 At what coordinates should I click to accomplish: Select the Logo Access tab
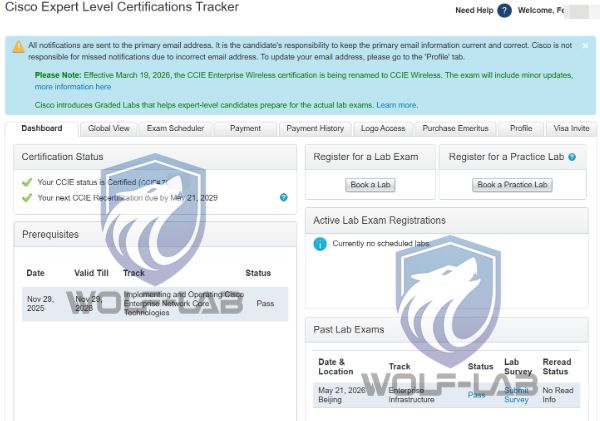pyautogui.click(x=383, y=129)
